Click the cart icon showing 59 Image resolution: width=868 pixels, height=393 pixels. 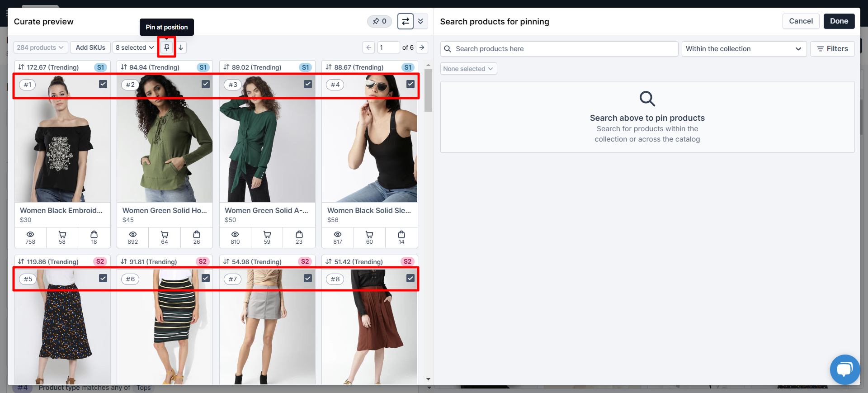267,234
